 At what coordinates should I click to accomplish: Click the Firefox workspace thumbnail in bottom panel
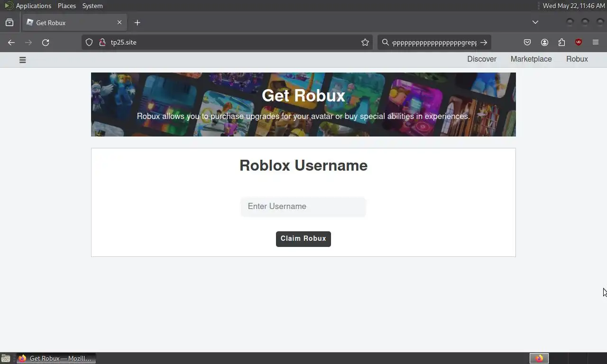539,358
